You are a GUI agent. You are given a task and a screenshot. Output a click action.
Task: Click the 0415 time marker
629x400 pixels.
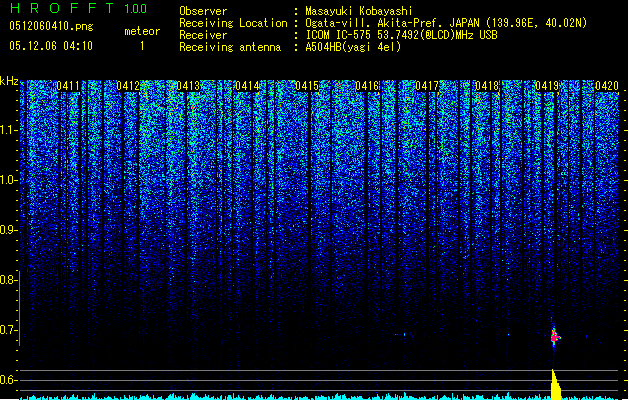click(307, 86)
